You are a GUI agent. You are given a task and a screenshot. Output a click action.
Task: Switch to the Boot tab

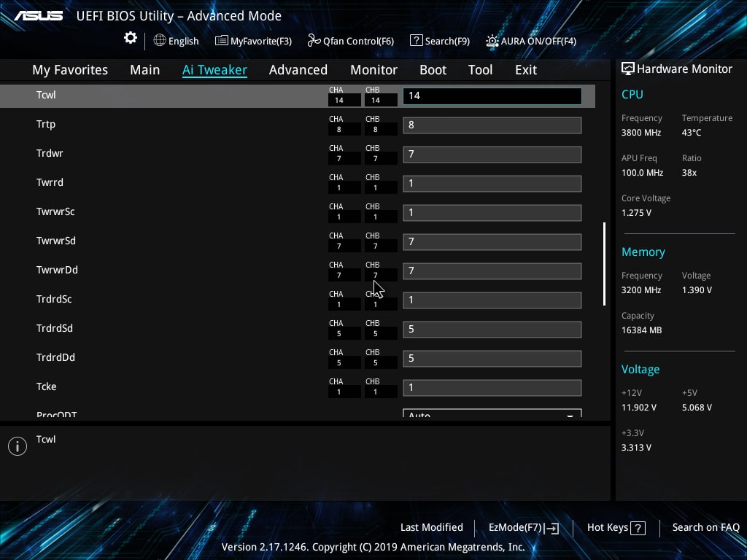click(x=433, y=70)
